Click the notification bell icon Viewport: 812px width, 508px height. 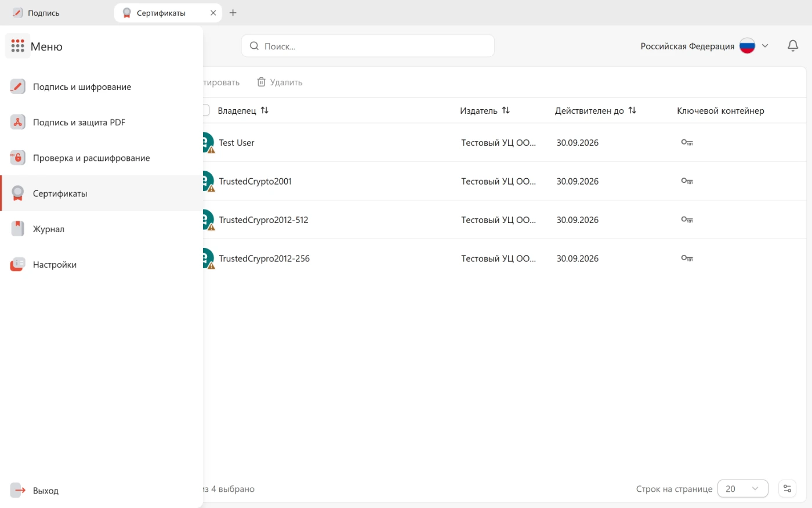pos(793,46)
